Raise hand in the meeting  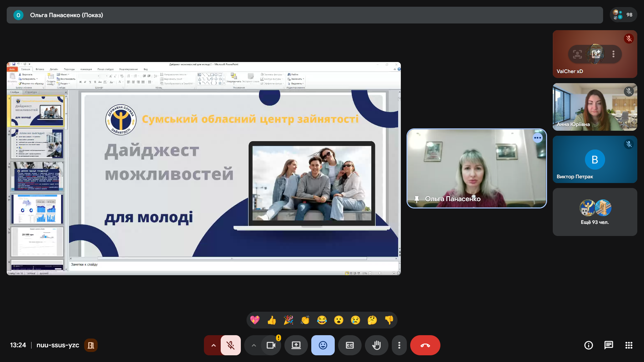coord(376,345)
